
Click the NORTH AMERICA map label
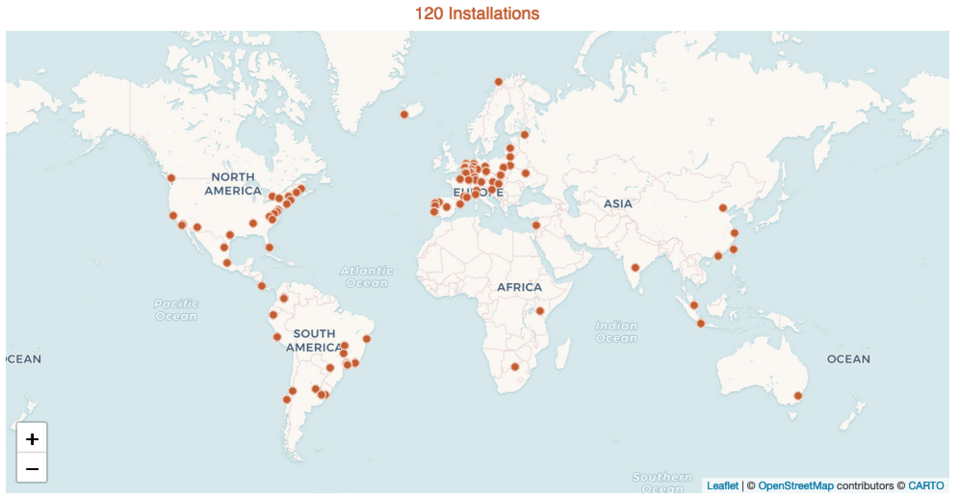pyautogui.click(x=233, y=184)
